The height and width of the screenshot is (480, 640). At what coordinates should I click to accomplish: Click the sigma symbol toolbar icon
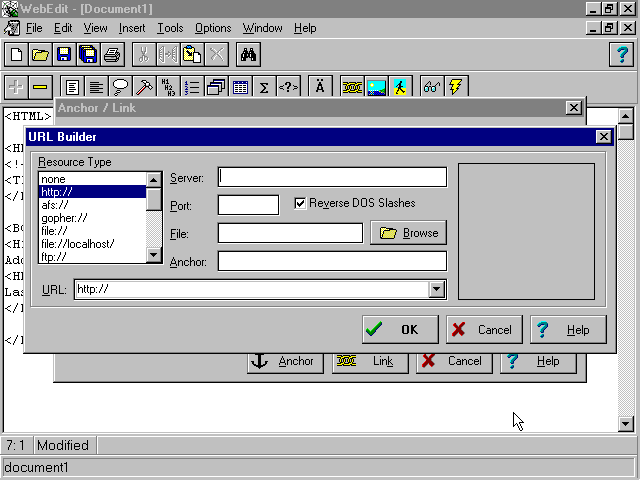264,87
